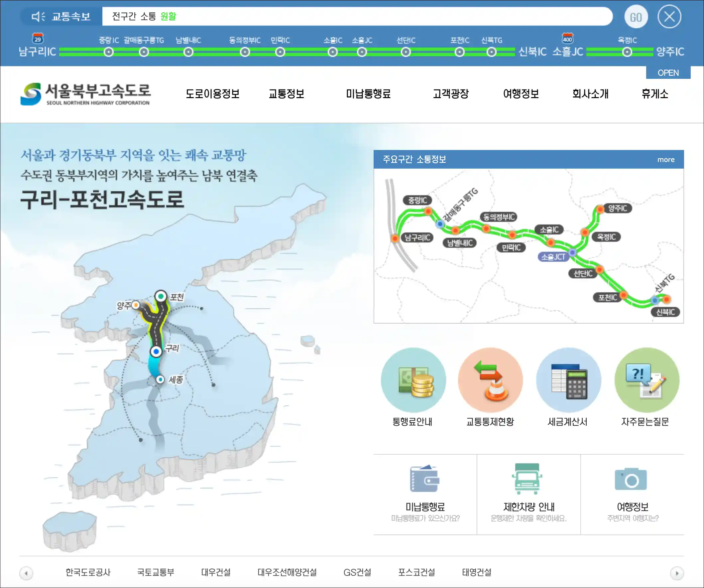
Task: Select the 동의정부IC marker on route bar
Action: (245, 52)
